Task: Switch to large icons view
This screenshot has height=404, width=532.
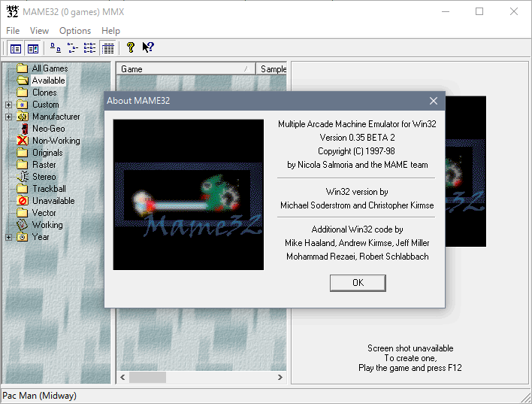Action: pos(55,48)
